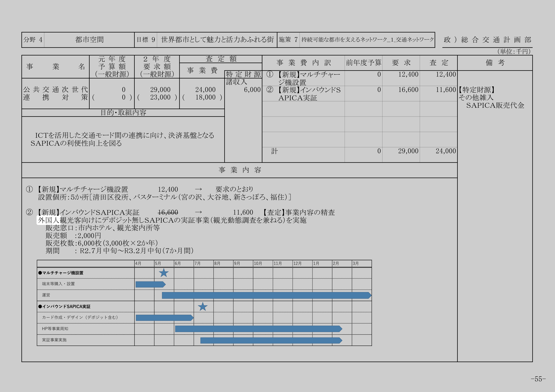This screenshot has width=555, height=392.
Task: Click the 29,000 request amount under 2年度要求額
Action: pos(160,90)
